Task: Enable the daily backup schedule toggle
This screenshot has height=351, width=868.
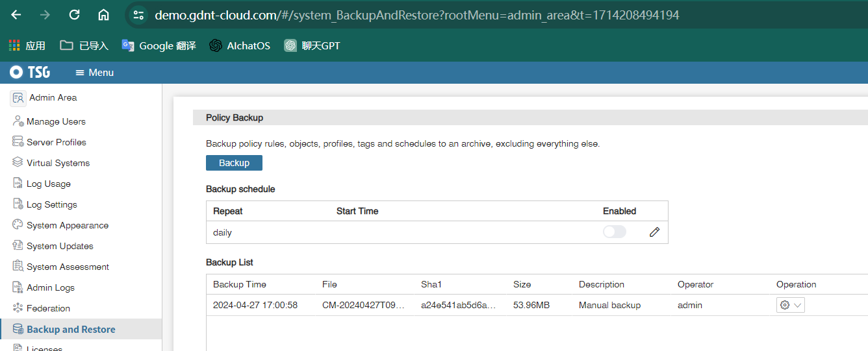Action: tap(614, 232)
